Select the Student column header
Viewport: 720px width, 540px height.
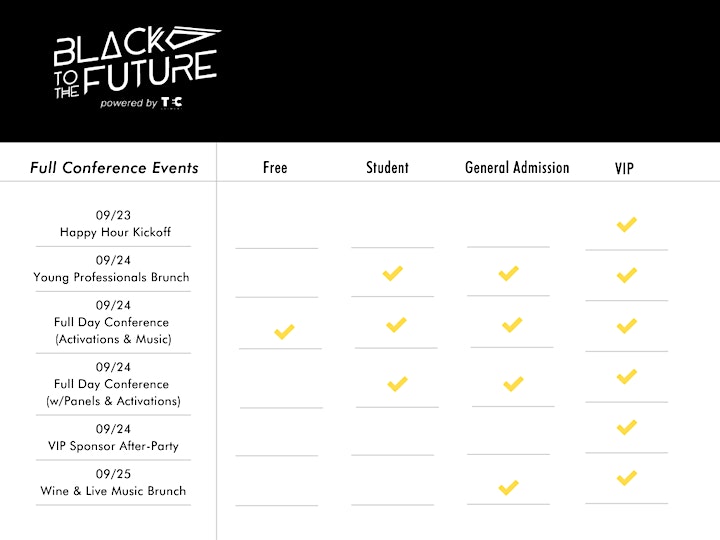tap(387, 168)
